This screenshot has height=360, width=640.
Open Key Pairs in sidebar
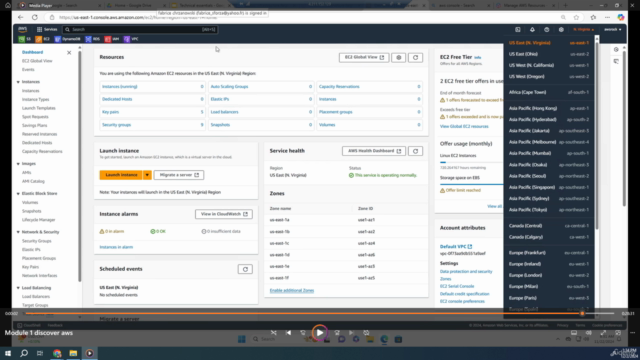pyautogui.click(x=31, y=267)
